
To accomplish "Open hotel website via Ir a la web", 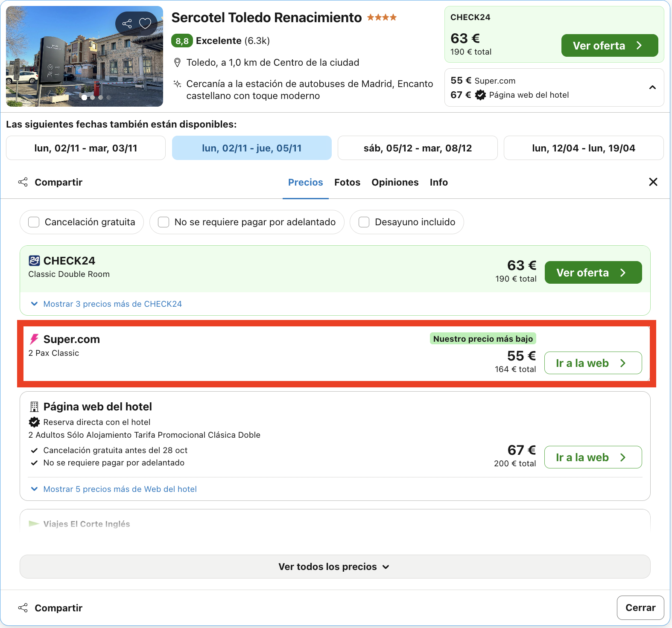I will (593, 457).
